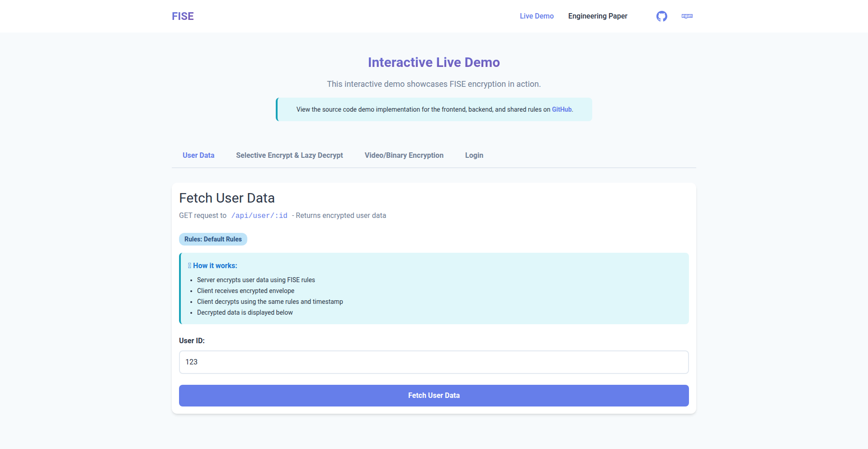Click the 'How it works:' heading
This screenshot has width=868, height=449.
(x=212, y=266)
